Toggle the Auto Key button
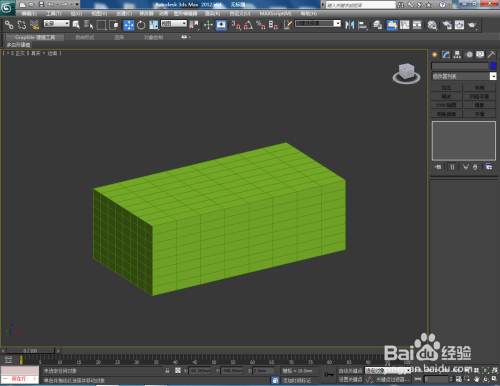Viewport: 500px width, 386px height. (x=350, y=371)
